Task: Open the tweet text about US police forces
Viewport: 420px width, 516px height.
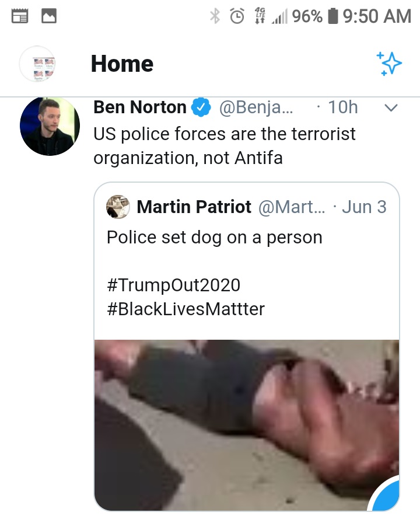Action: click(x=225, y=146)
